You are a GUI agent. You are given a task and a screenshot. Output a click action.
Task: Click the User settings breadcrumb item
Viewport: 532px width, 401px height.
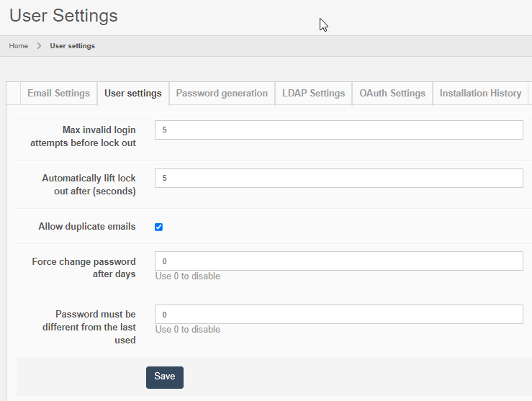[x=72, y=46]
